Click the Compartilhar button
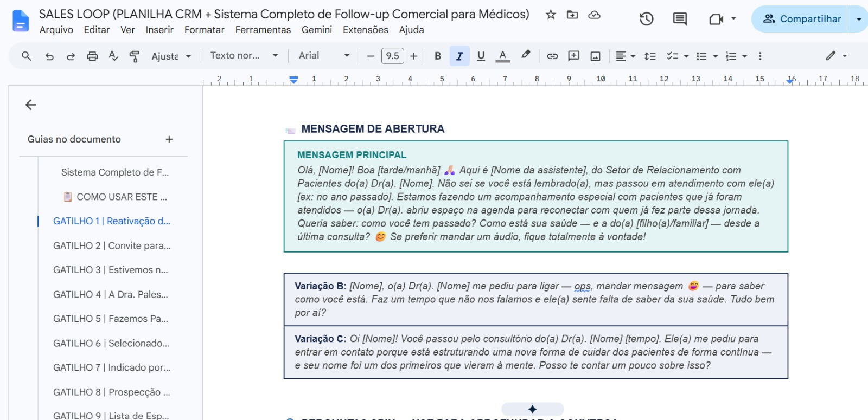The image size is (868, 420). pyautogui.click(x=802, y=19)
